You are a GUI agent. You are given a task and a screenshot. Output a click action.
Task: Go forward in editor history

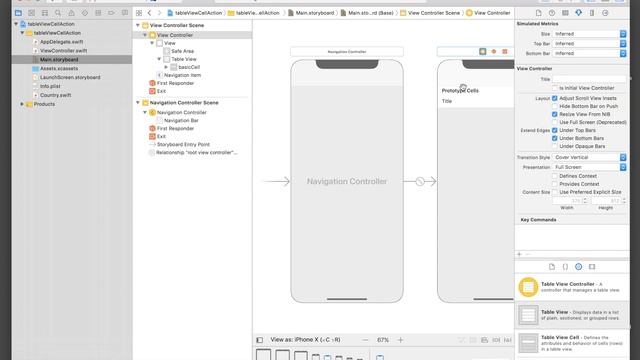(x=160, y=13)
